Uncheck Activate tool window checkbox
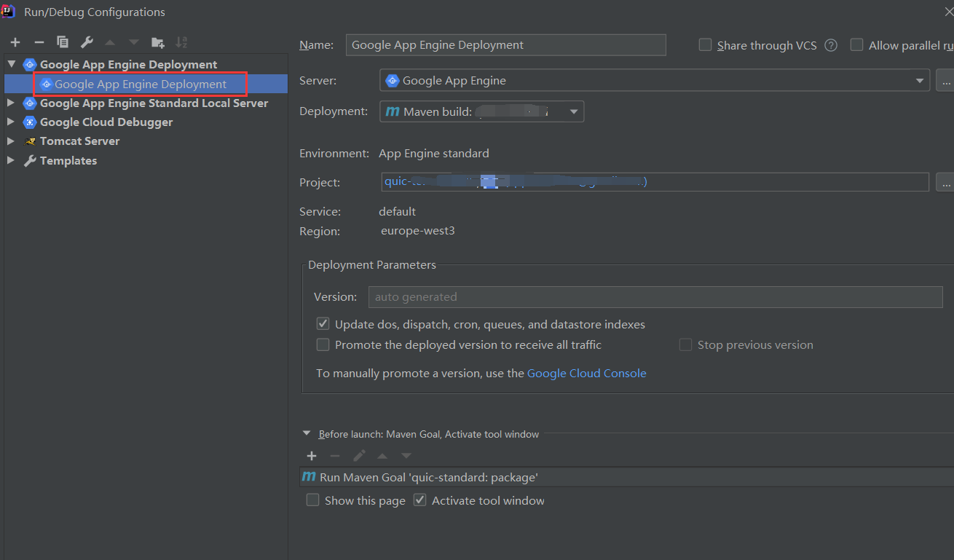The width and height of the screenshot is (954, 560). pyautogui.click(x=419, y=500)
